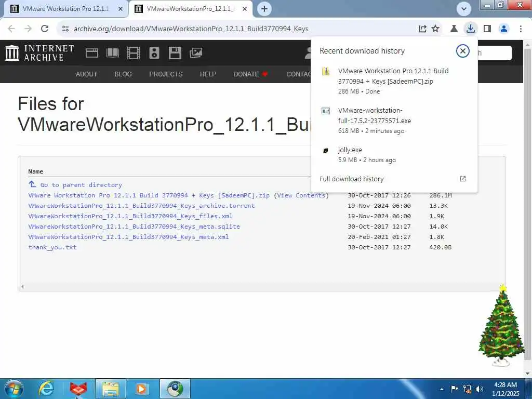This screenshot has width=532, height=399.
Task: Share this page icon in address bar
Action: coord(422,29)
